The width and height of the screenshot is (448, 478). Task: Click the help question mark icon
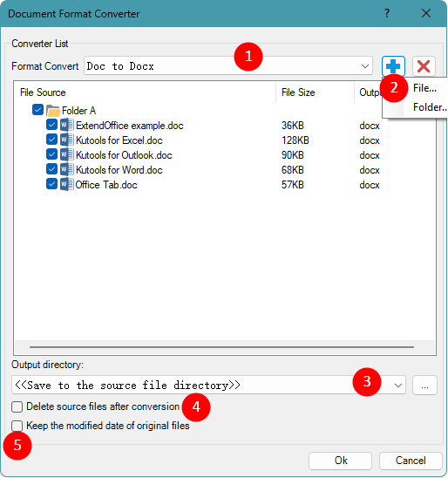click(x=387, y=13)
